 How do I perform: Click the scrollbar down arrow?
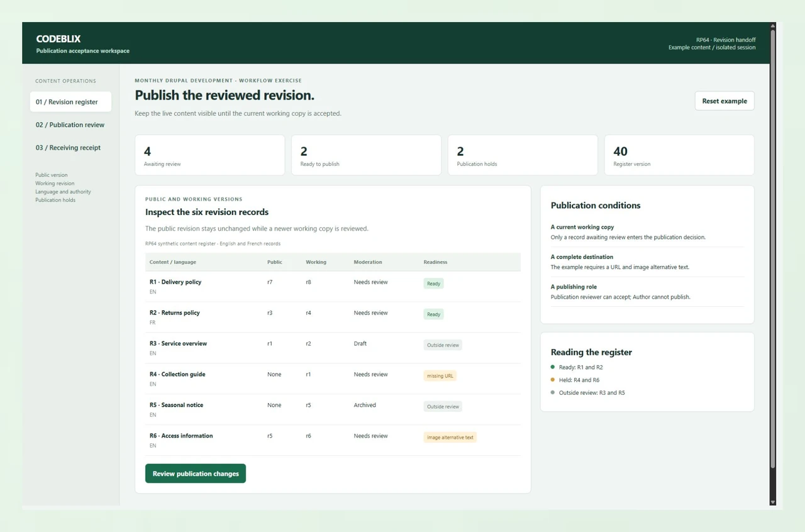click(773, 502)
